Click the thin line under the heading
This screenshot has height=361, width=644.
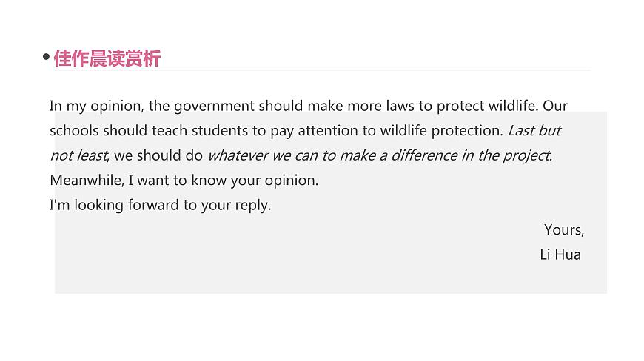[323, 70]
